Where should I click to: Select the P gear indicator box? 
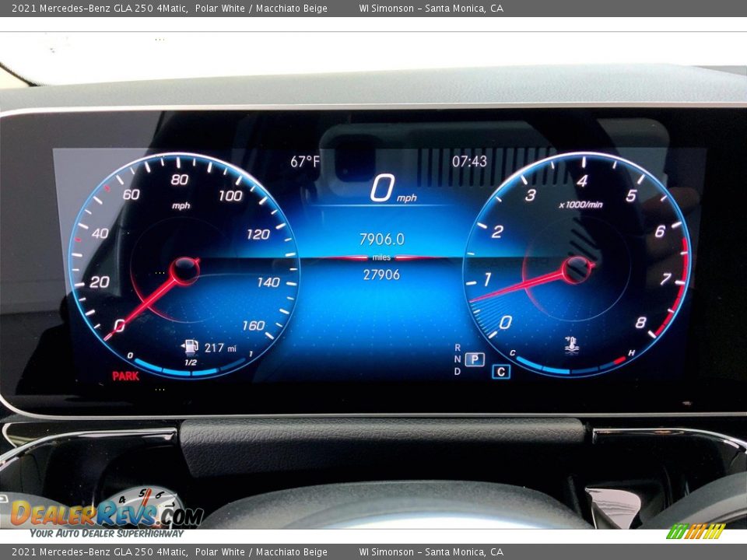pyautogui.click(x=475, y=359)
